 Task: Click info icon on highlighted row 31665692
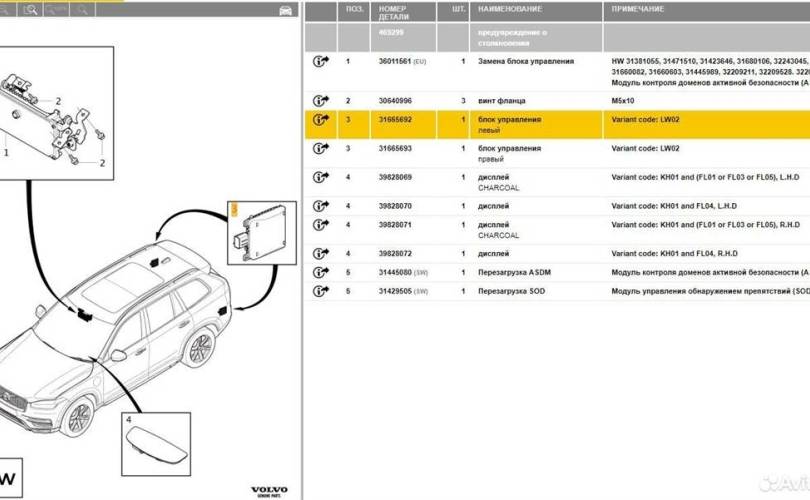click(321, 120)
